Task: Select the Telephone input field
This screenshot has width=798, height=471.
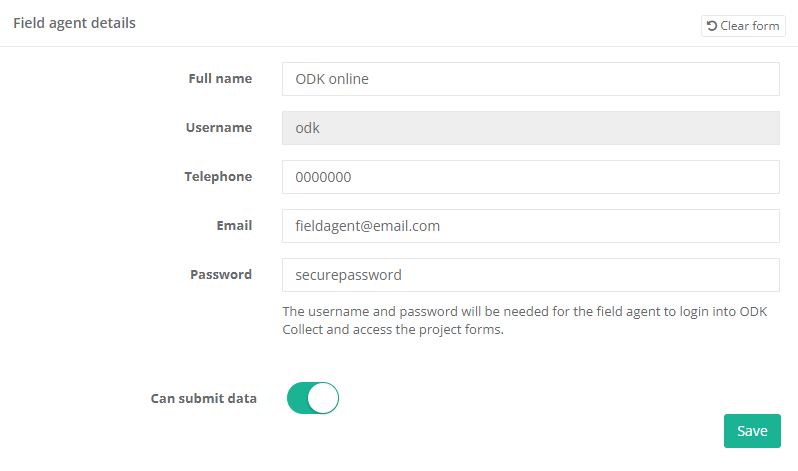Action: (x=530, y=177)
